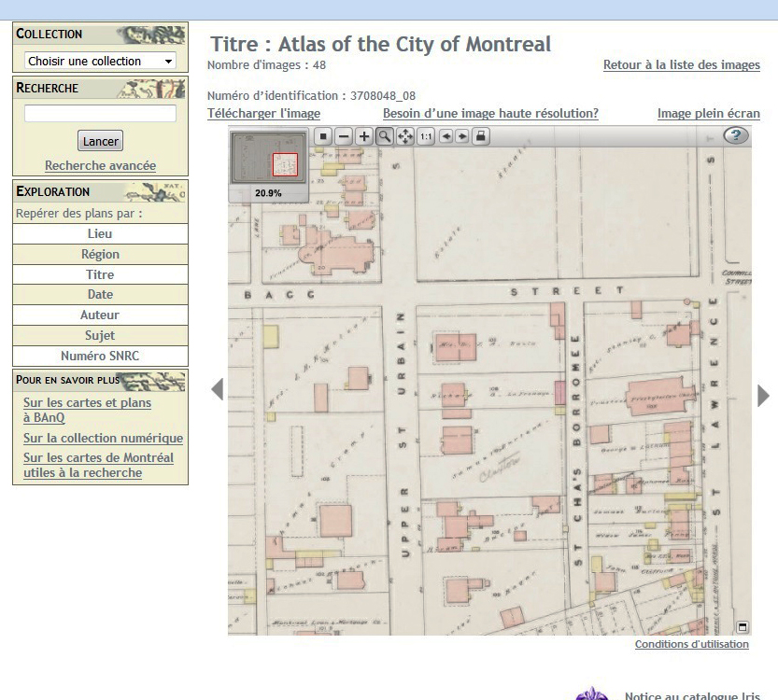Click the zoom out minus button
The height and width of the screenshot is (700, 778).
pyautogui.click(x=344, y=136)
